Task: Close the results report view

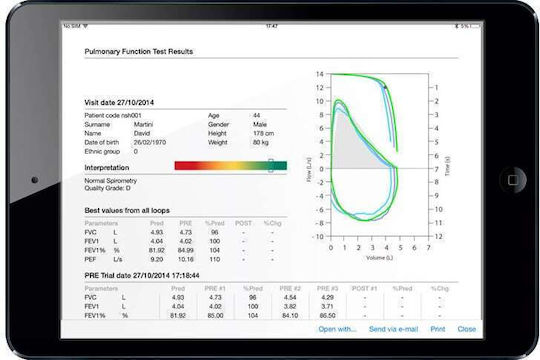Action: click(467, 329)
